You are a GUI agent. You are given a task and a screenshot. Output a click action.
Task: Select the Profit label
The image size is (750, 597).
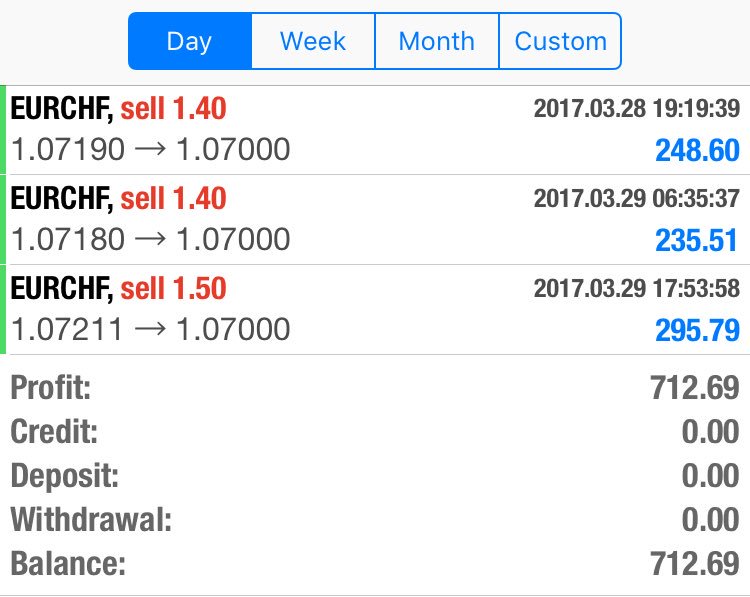point(51,387)
